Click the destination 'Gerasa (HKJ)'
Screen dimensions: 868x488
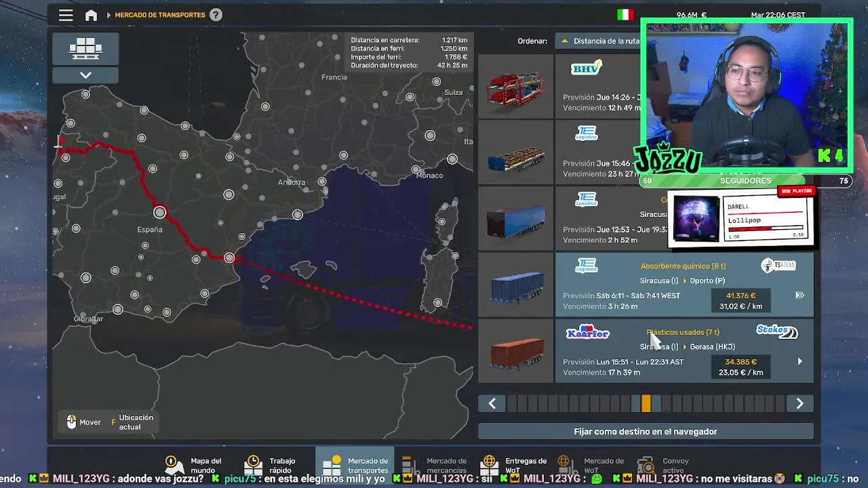(x=712, y=346)
